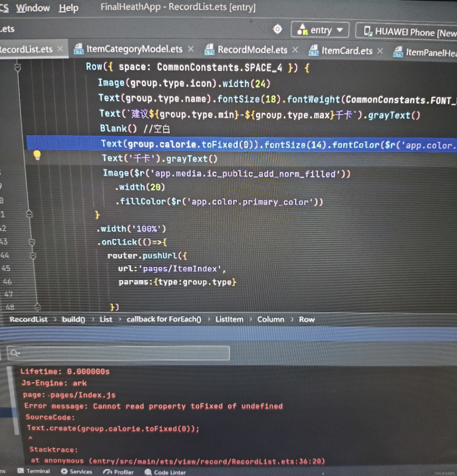Screen dimensions: 457x476
Task: Close the RecordList.ets tab
Action: point(60,49)
